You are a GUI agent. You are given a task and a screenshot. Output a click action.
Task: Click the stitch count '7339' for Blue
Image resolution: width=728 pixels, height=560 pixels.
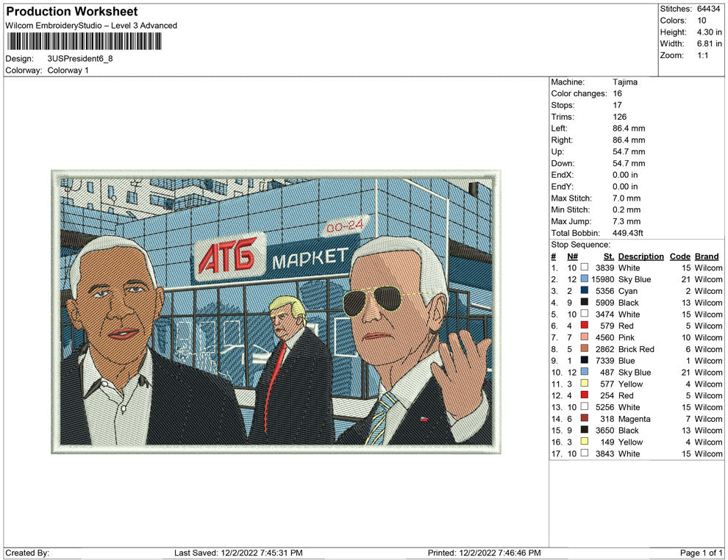(x=605, y=361)
